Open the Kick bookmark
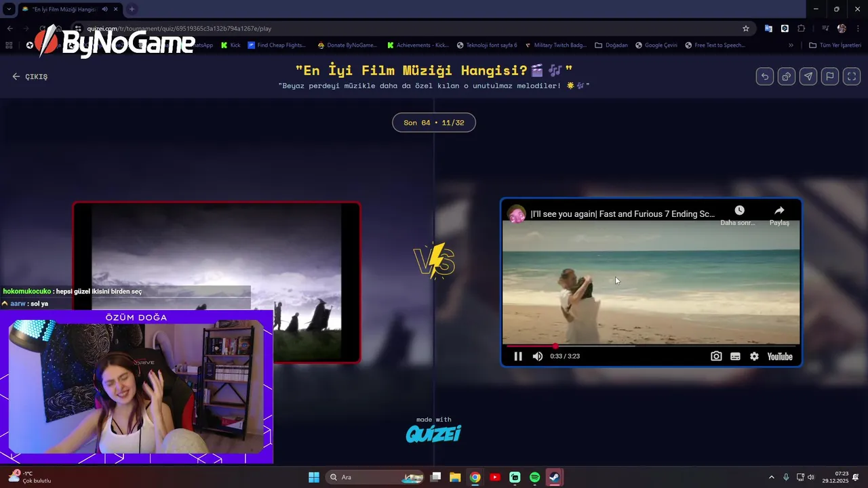The image size is (868, 488). coord(231,45)
